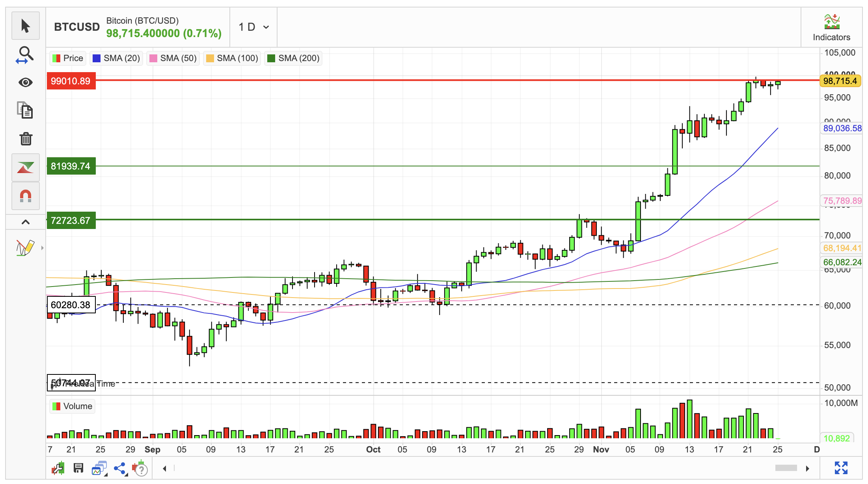The width and height of the screenshot is (868, 484).
Task: Move the timeline right with the right arrow
Action: click(808, 468)
